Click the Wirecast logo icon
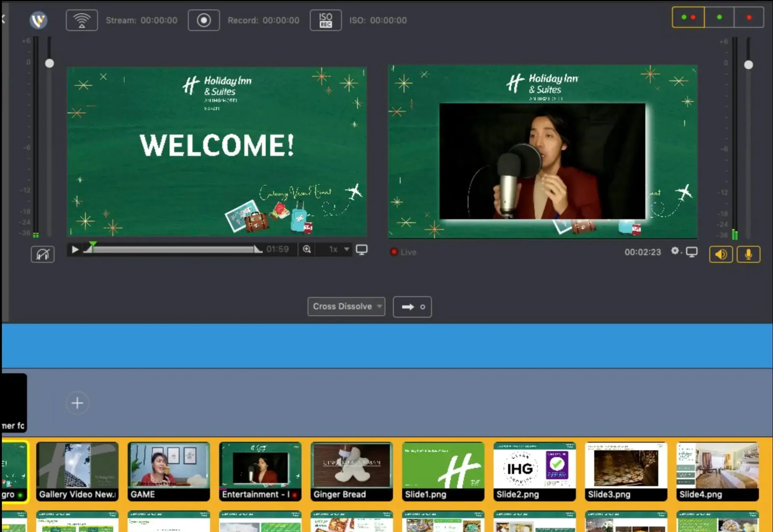The height and width of the screenshot is (532, 773). click(x=38, y=20)
